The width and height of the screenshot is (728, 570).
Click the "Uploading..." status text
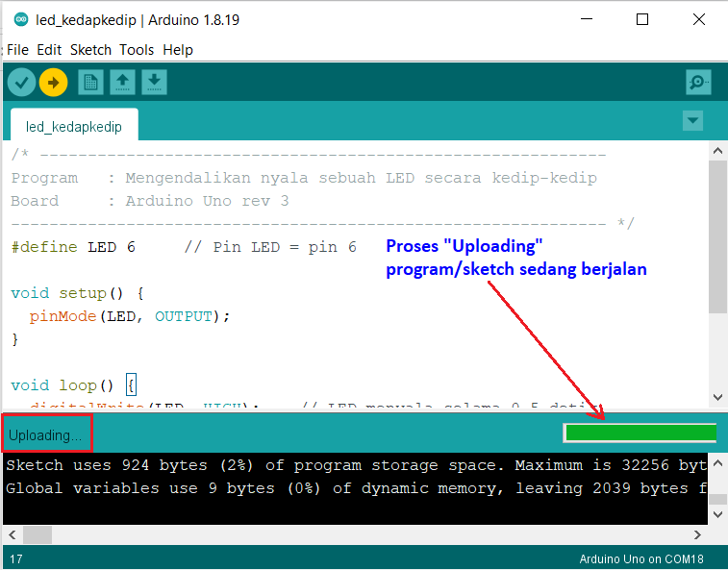pyautogui.click(x=45, y=435)
